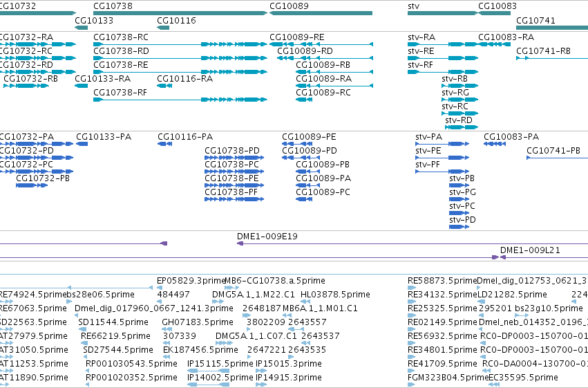
Task: Click the CG10741-RB transcript label
Action: click(x=543, y=51)
